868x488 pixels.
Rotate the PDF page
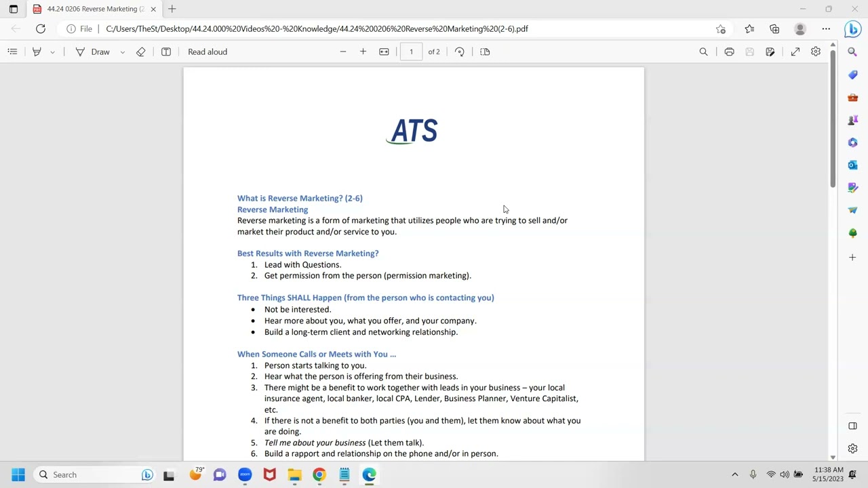click(460, 52)
